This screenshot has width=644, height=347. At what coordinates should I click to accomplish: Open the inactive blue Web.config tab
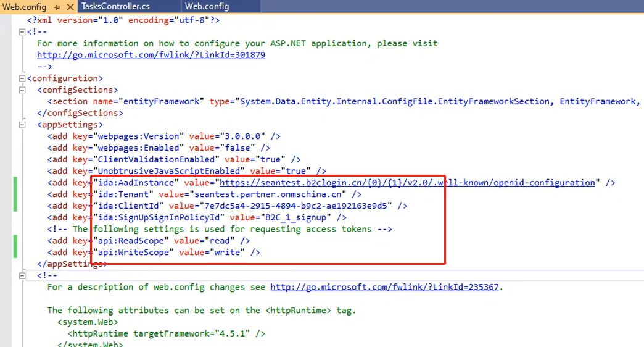pyautogui.click(x=207, y=6)
